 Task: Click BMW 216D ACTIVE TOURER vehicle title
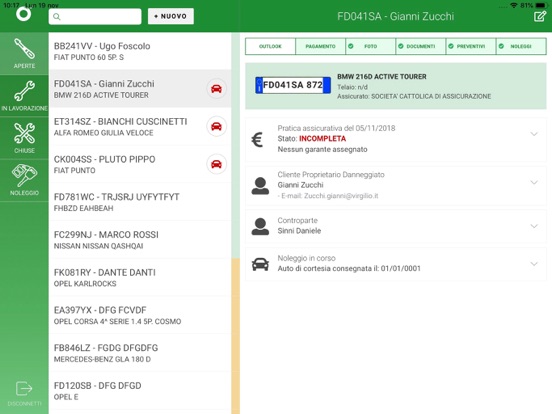coord(382,77)
